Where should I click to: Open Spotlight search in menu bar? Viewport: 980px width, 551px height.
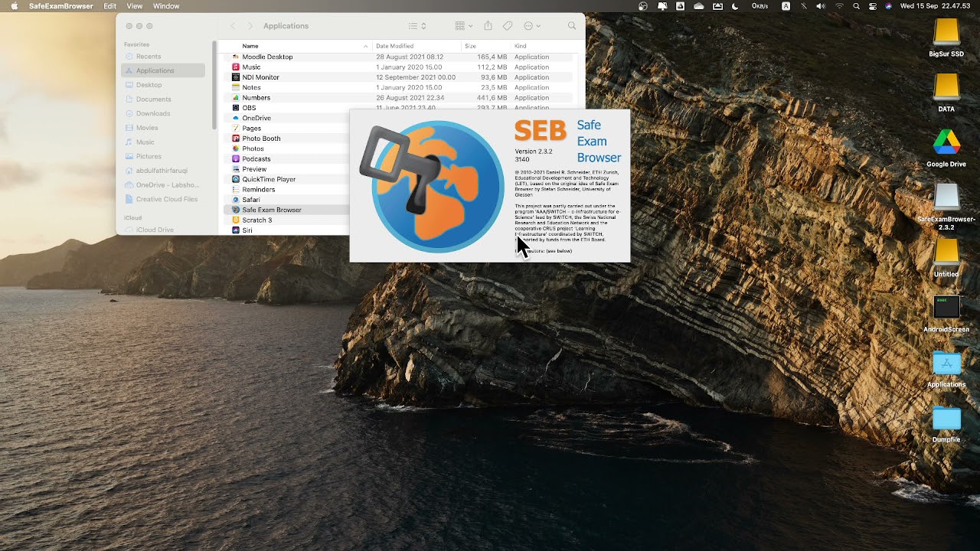pos(856,6)
